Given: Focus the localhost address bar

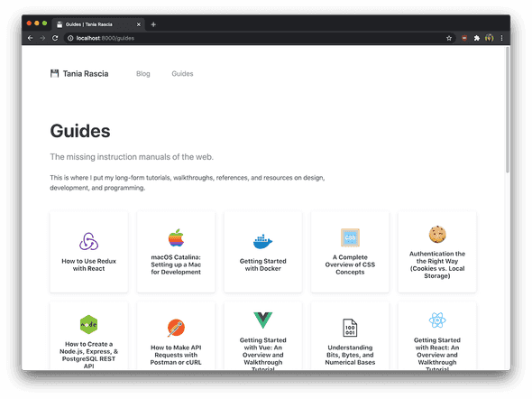Looking at the screenshot, I should pos(254,38).
